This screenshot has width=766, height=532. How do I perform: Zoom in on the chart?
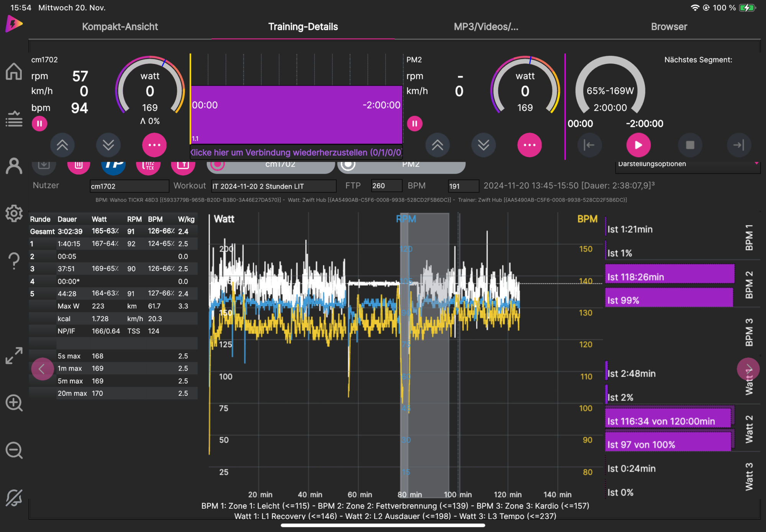(14, 403)
